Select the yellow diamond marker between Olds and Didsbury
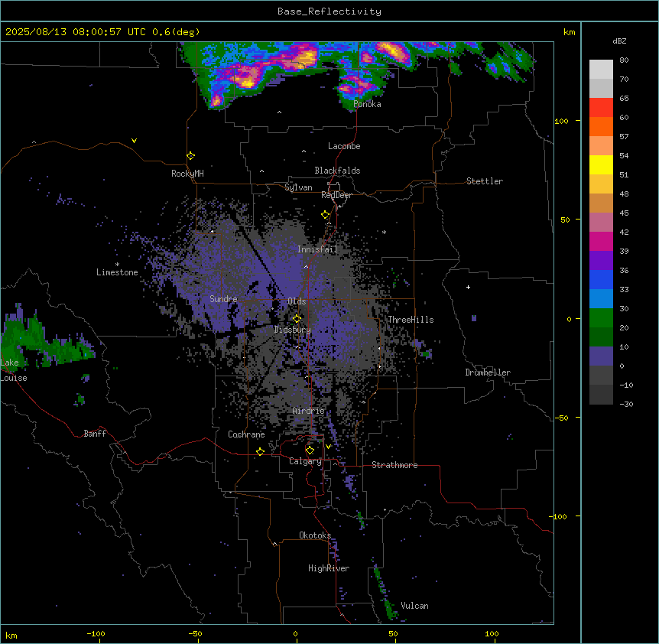 coord(297,318)
